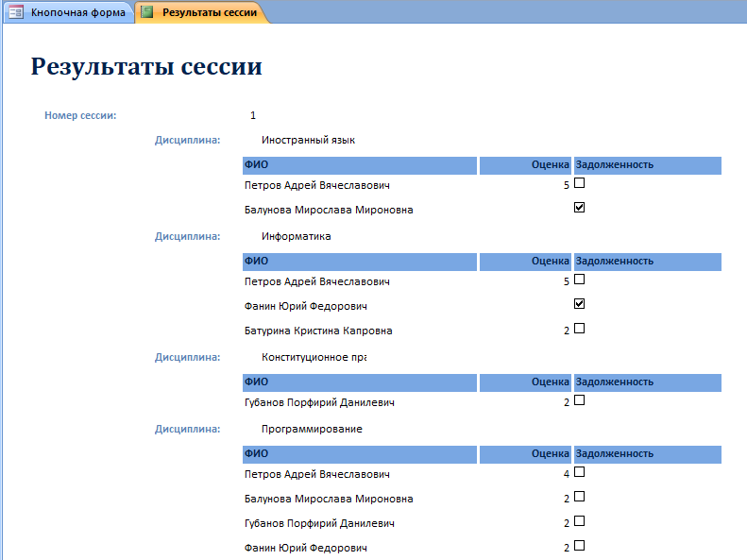This screenshot has width=747, height=560.
Task: Select Губанов Порфирий Данилевич in Конституционное право
Action: tap(319, 402)
